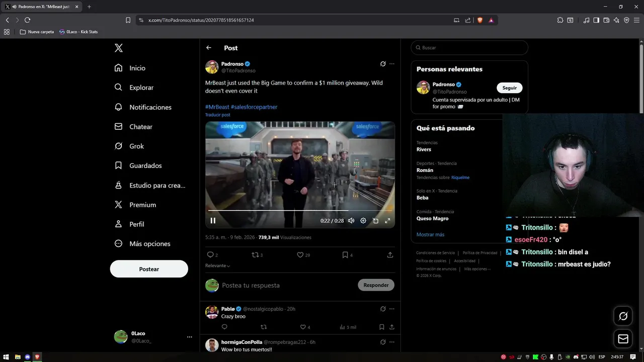Viewport: 644px width, 362px height.
Task: Pause the video playback
Action: click(213, 221)
